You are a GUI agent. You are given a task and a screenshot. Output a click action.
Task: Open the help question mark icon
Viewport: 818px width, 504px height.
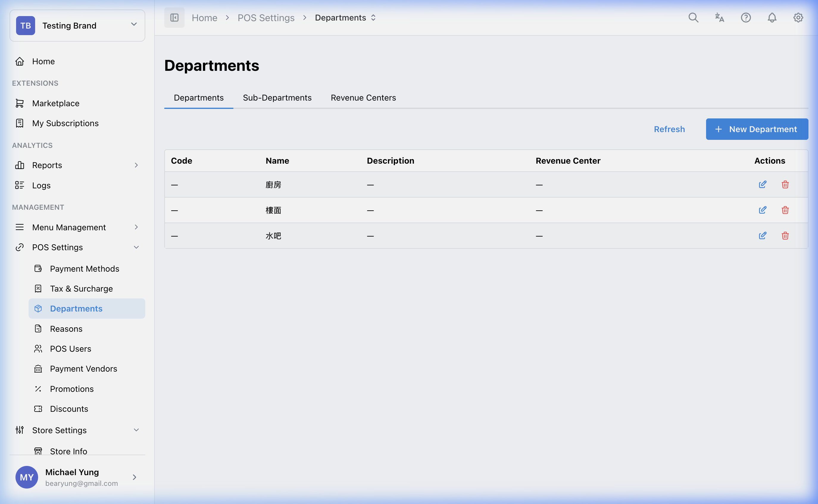pyautogui.click(x=746, y=18)
